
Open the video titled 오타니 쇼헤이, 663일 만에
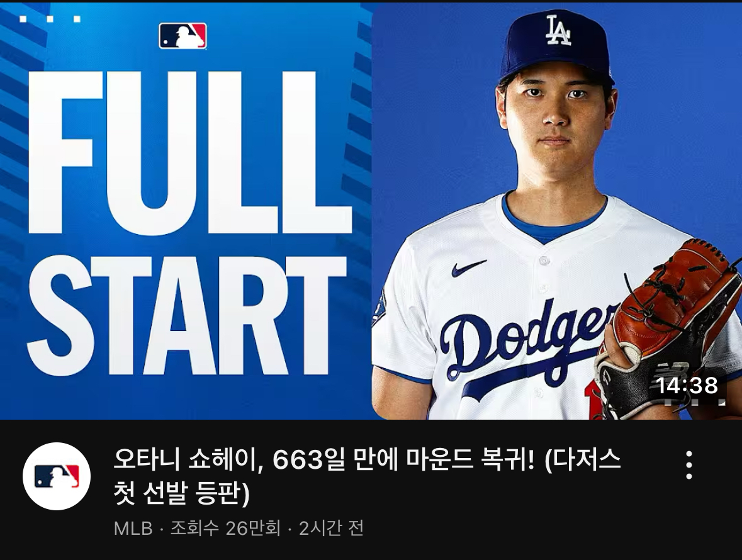tap(367, 476)
